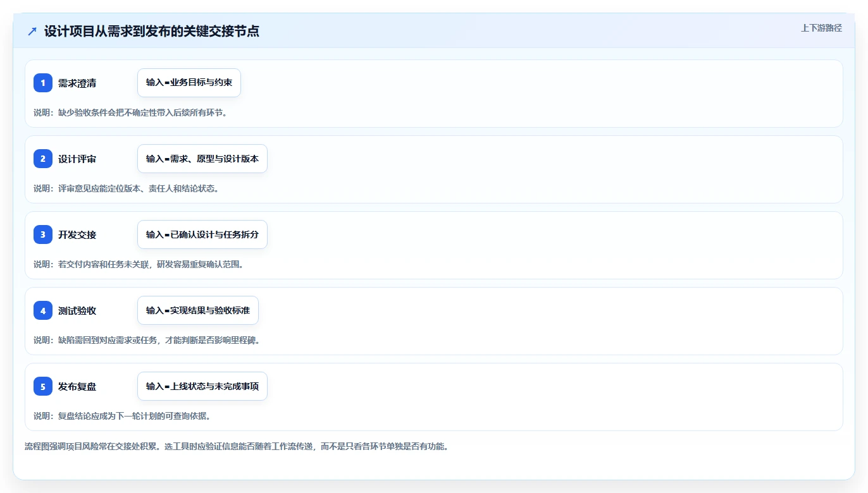Click the title 设计项目从需求到发布的关键交接节点
Viewport: 868px width, 493px height.
[152, 32]
